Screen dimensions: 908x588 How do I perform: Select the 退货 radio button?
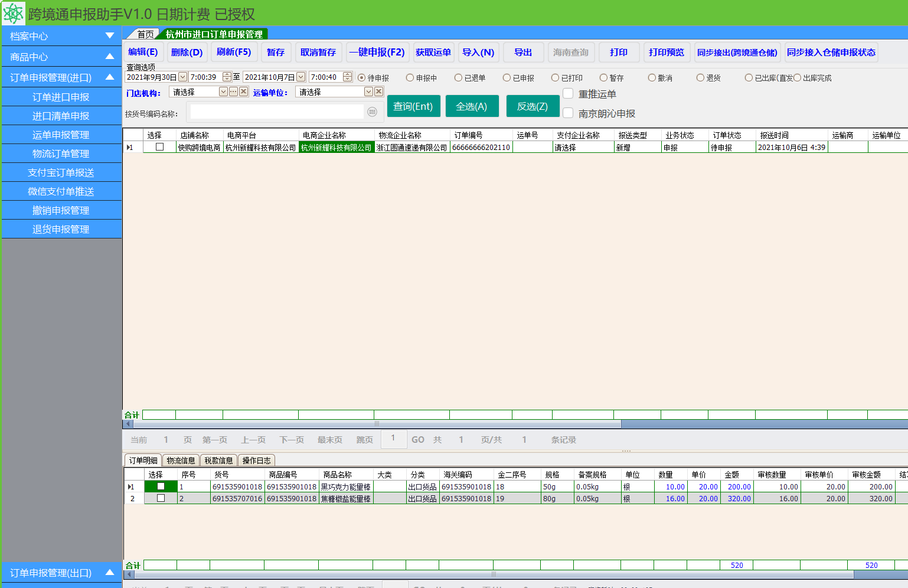(x=700, y=78)
